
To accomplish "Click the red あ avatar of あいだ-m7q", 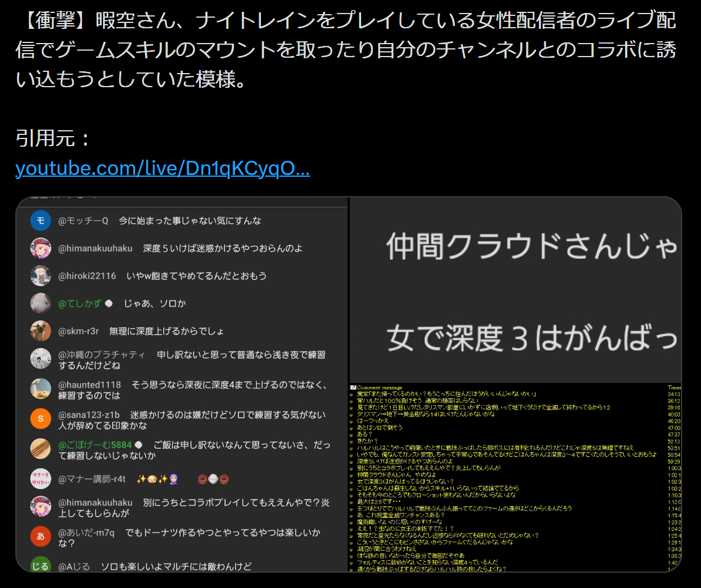I will tap(41, 536).
